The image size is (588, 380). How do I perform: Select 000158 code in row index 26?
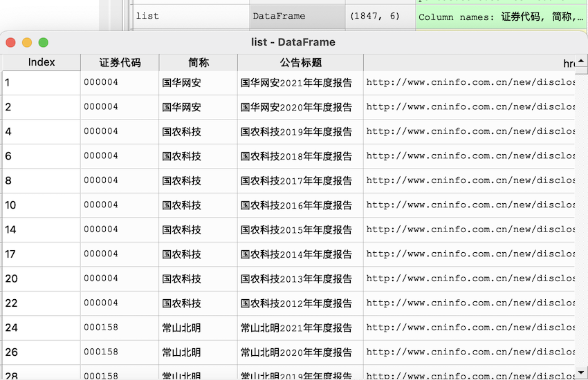pos(120,352)
